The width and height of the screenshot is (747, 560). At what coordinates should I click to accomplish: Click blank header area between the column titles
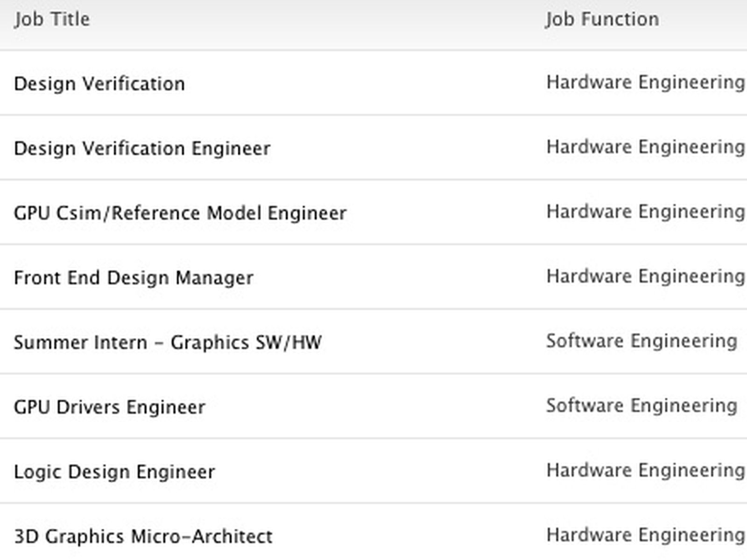[317, 20]
